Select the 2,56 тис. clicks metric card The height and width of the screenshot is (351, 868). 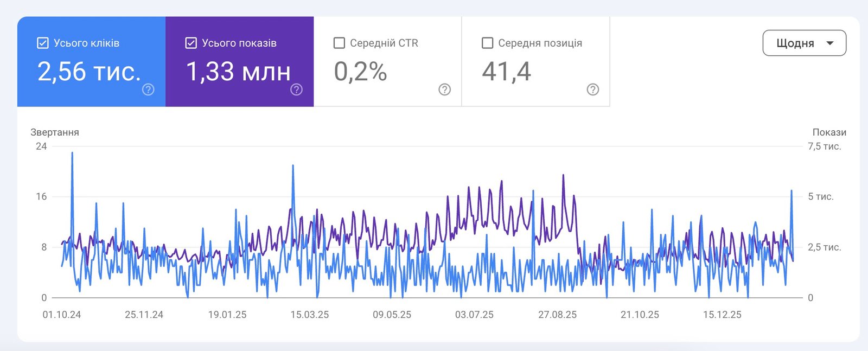(91, 61)
